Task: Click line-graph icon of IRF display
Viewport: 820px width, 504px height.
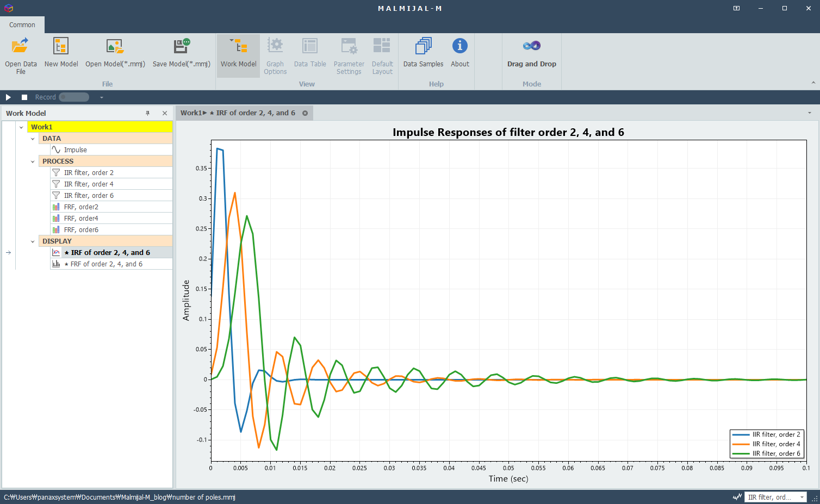Action: pos(56,252)
